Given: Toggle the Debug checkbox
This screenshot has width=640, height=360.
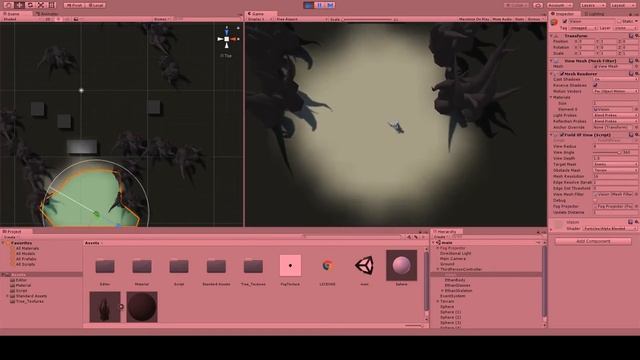Looking at the screenshot, I should pos(595,200).
